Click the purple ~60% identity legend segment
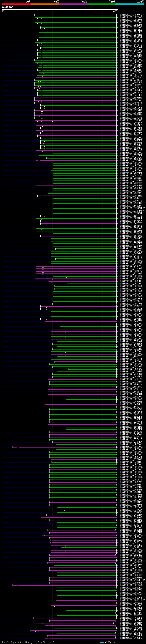This screenshot has width=146, height=644. pyautogui.click(x=73, y=4)
